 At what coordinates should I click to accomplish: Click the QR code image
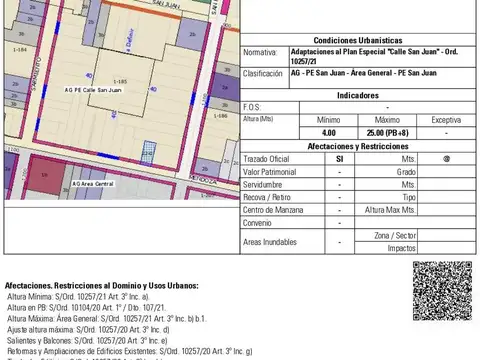(x=442, y=291)
